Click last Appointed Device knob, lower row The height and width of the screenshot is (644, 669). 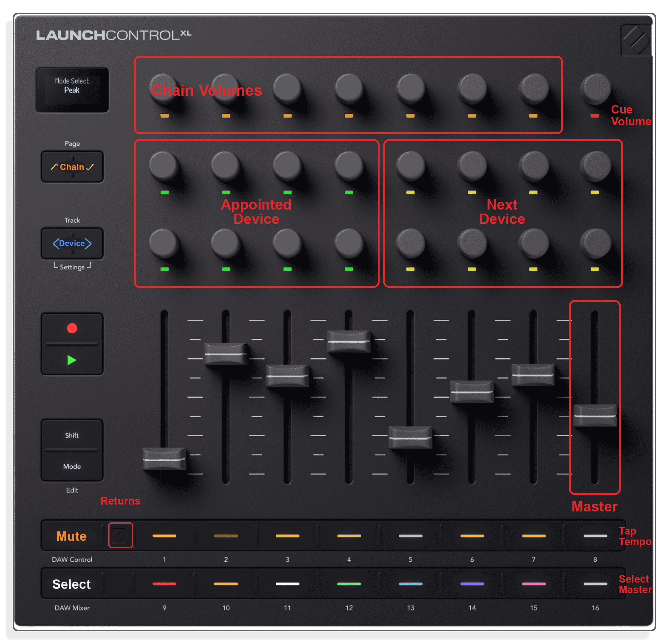coord(349,243)
